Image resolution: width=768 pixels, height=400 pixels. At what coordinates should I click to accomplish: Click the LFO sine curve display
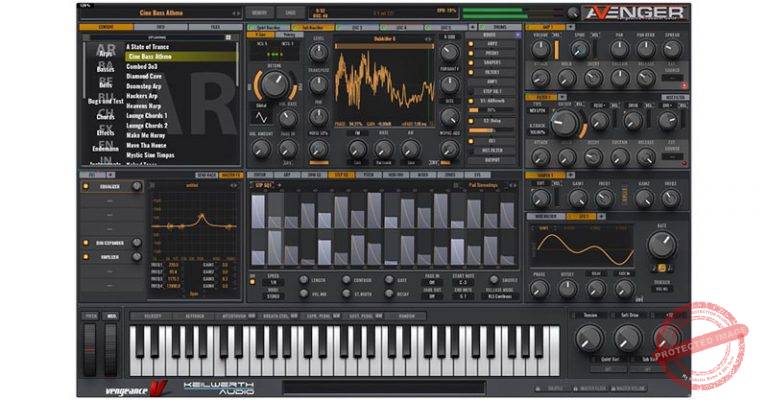(581, 248)
